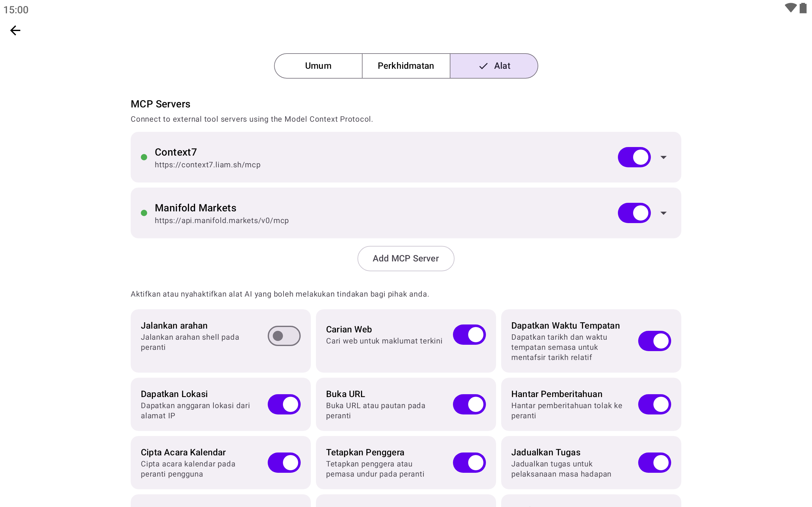Click the battery status icon
This screenshot has width=812, height=507.
pyautogui.click(x=803, y=8)
